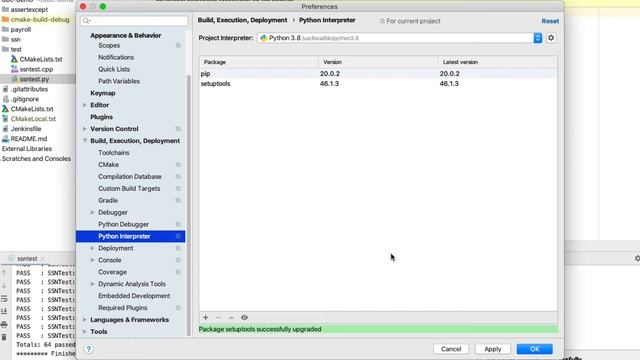
Task: Select Toolchains settings item
Action: pyautogui.click(x=113, y=153)
